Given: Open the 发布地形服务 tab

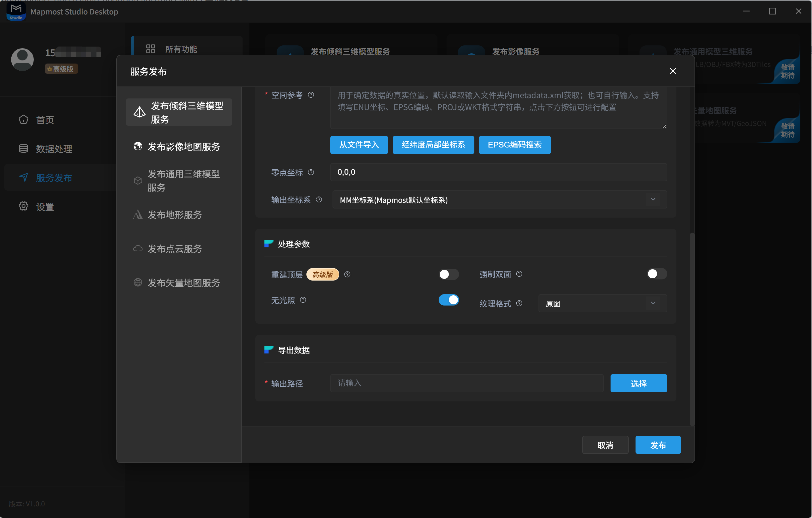Looking at the screenshot, I should point(179,214).
